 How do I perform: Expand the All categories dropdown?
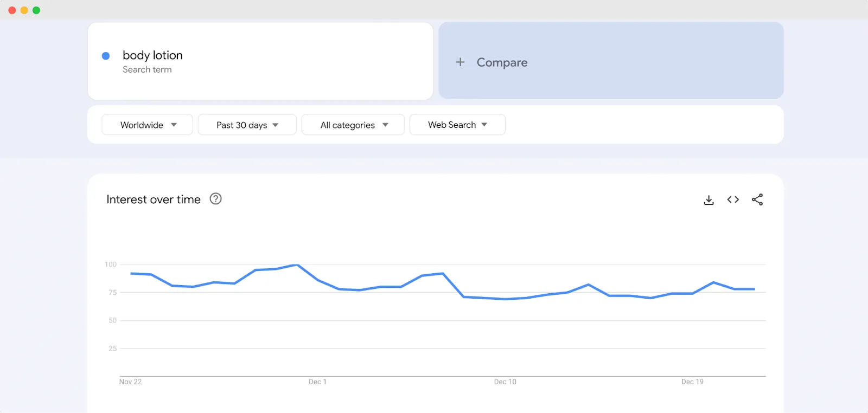[x=353, y=125]
